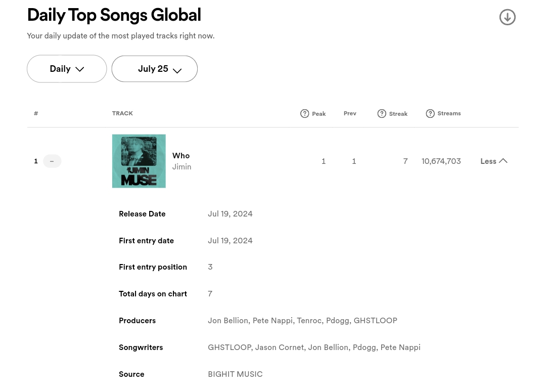The height and width of the screenshot is (392, 546).
Task: Click the download chart icon
Action: (x=508, y=17)
